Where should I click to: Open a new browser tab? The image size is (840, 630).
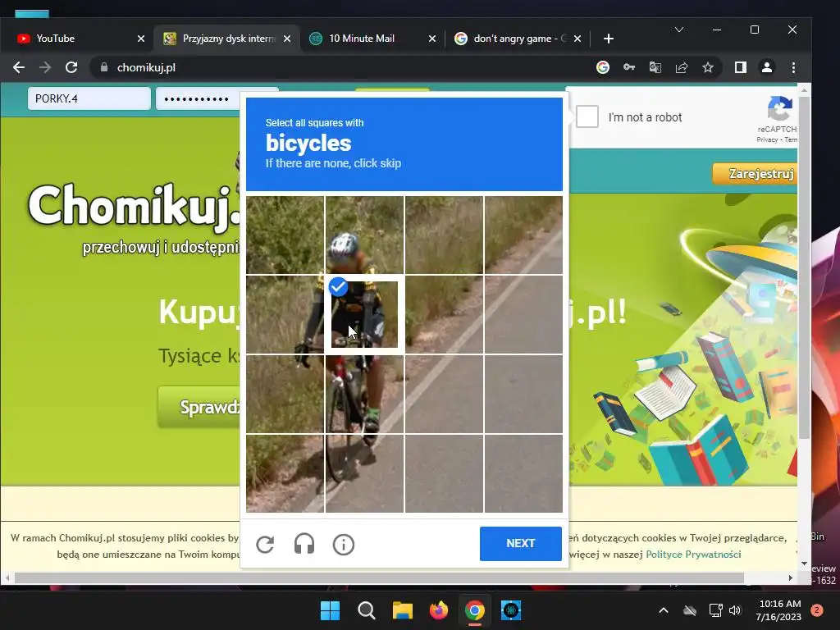click(x=609, y=39)
